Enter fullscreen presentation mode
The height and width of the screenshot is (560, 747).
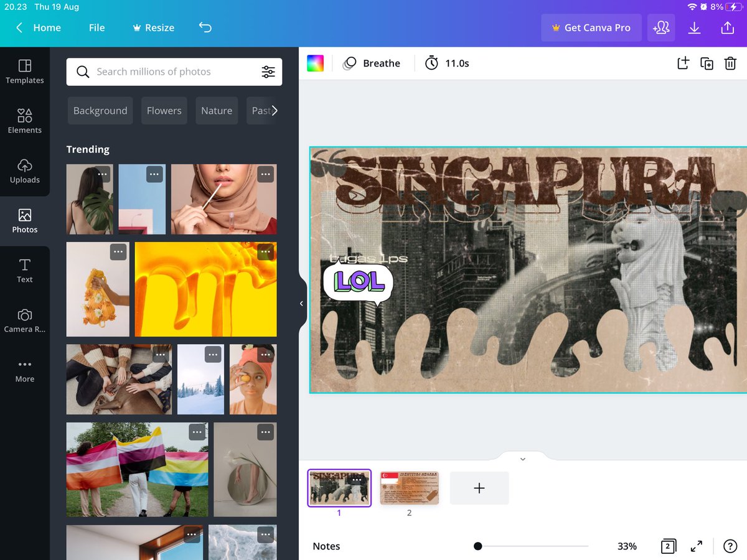coord(697,546)
